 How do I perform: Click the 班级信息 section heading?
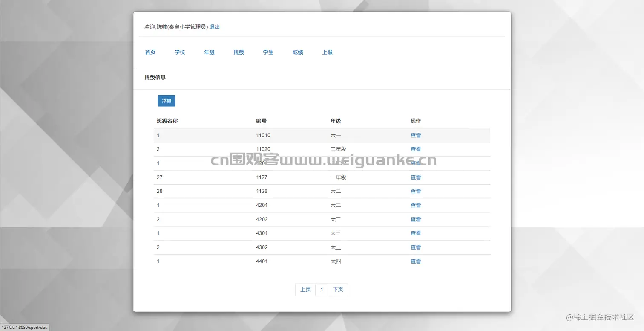(x=155, y=78)
